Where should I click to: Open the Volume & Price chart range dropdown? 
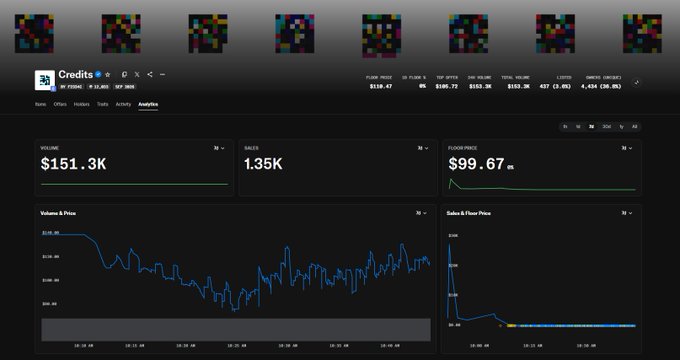point(421,213)
